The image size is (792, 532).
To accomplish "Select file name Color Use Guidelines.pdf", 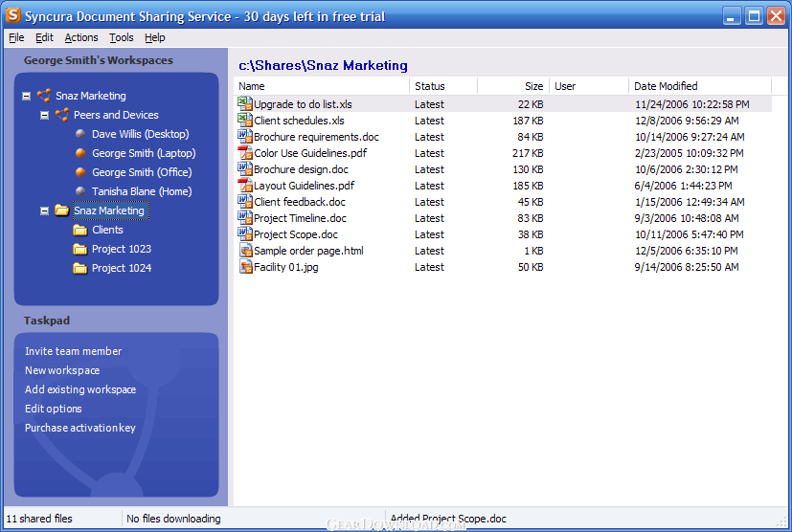I will coord(310,153).
